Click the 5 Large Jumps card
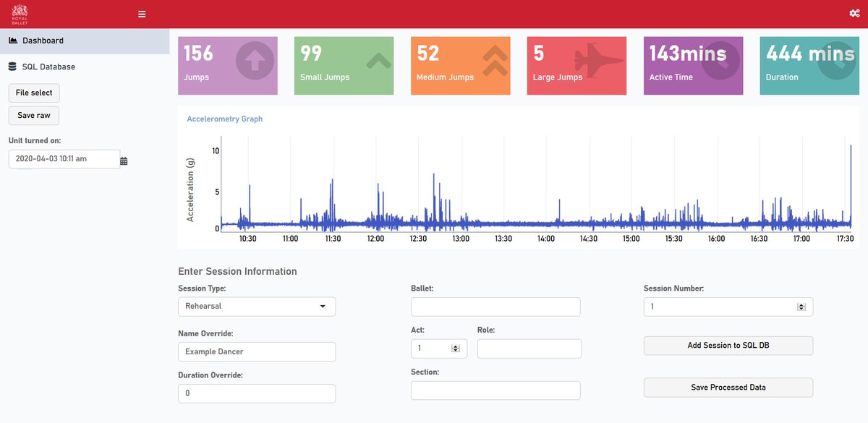This screenshot has width=868, height=423. [577, 65]
